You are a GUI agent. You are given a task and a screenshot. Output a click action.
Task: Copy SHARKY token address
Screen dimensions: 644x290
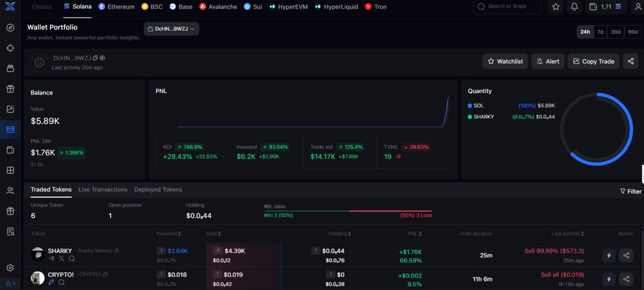116,251
